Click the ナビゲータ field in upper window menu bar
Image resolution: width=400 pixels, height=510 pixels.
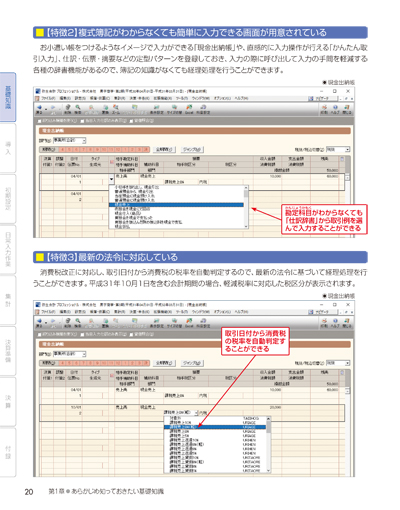point(326,99)
